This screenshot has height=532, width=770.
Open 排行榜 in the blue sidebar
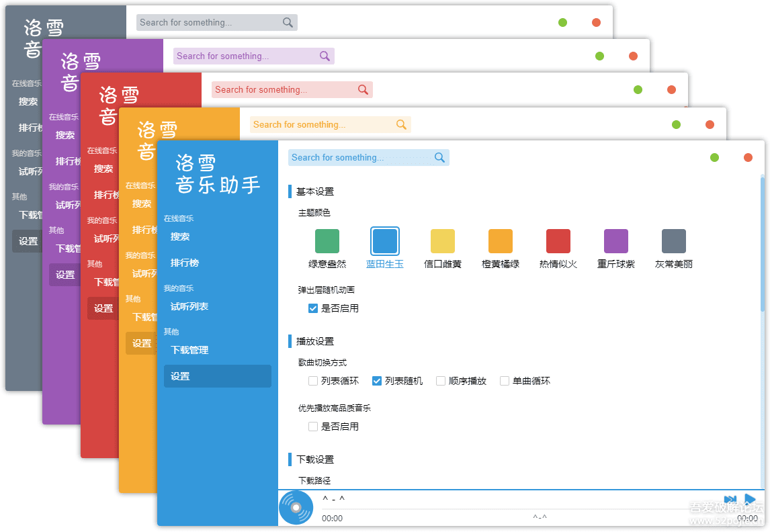(x=185, y=263)
